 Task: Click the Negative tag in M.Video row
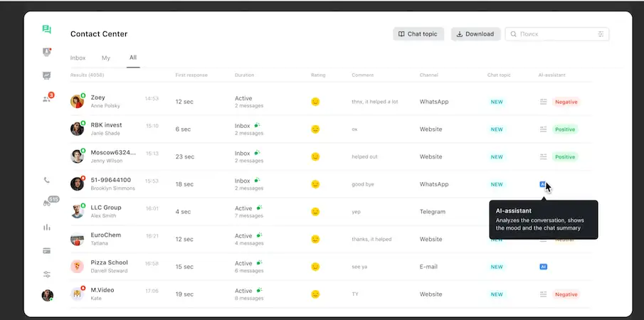(x=566, y=294)
